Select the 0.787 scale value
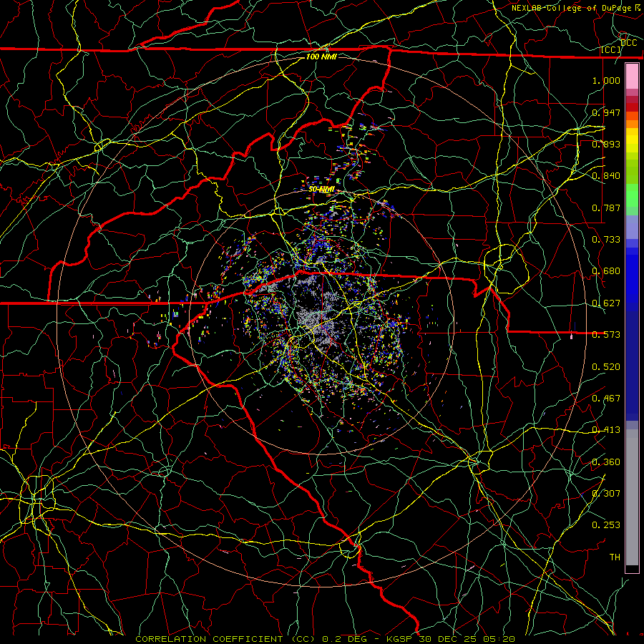The image size is (644, 644). (x=606, y=208)
